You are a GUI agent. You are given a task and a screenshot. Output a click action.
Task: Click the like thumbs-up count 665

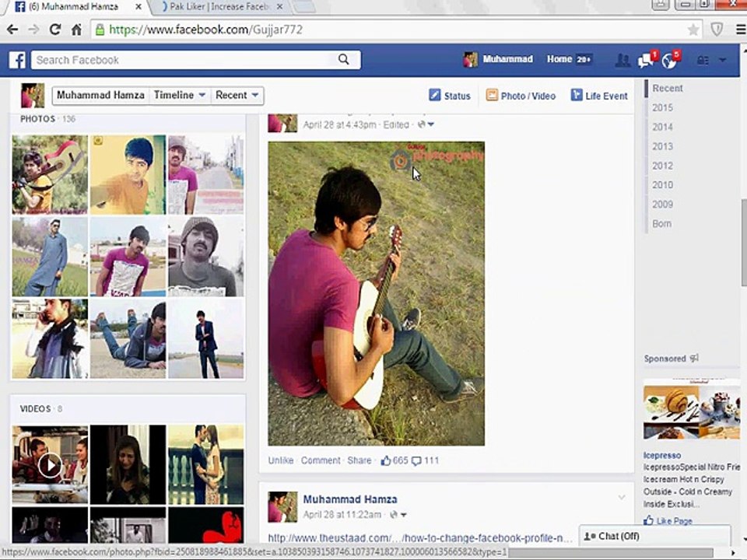pyautogui.click(x=395, y=460)
